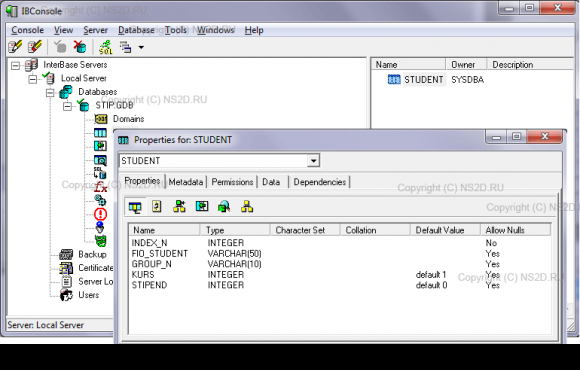Select the FIO_STUDENT column row

click(x=340, y=253)
